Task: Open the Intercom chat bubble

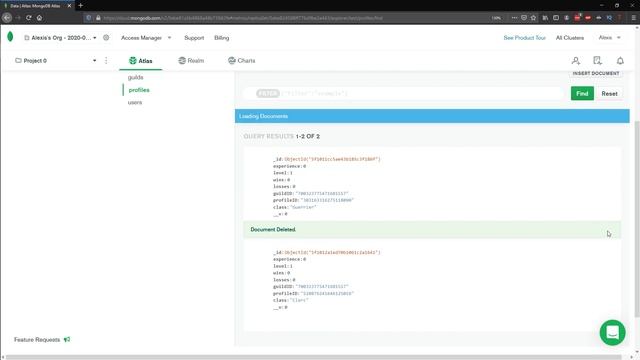Action: [612, 333]
